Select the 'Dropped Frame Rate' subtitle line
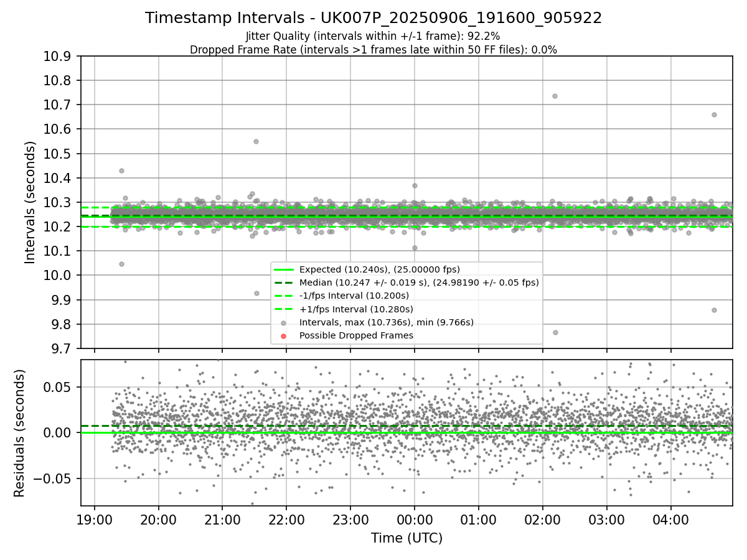Screen dimensions: 747x560 pyautogui.click(x=374, y=50)
